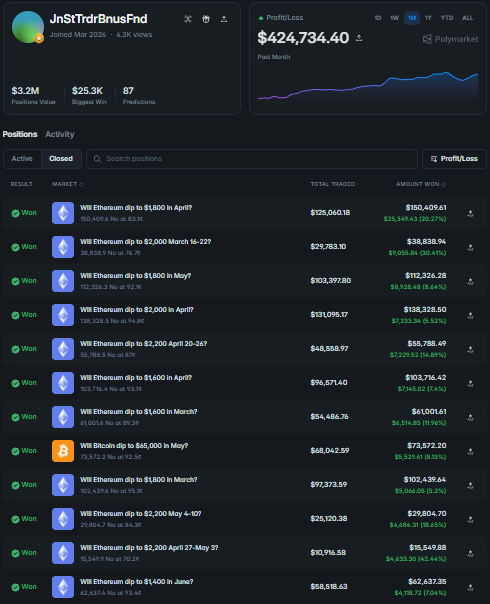
Task: Click the magnifier icon in search box
Action: click(97, 159)
